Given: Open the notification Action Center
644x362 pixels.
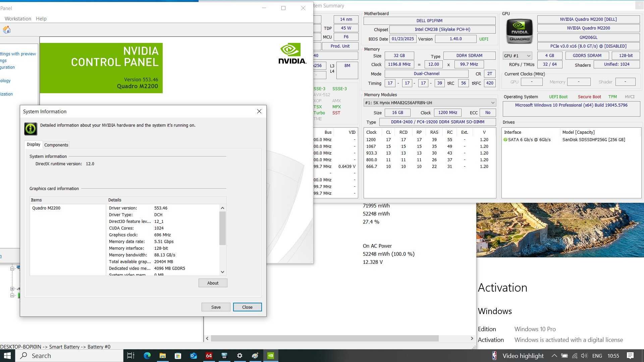Looking at the screenshot, I should (x=630, y=356).
